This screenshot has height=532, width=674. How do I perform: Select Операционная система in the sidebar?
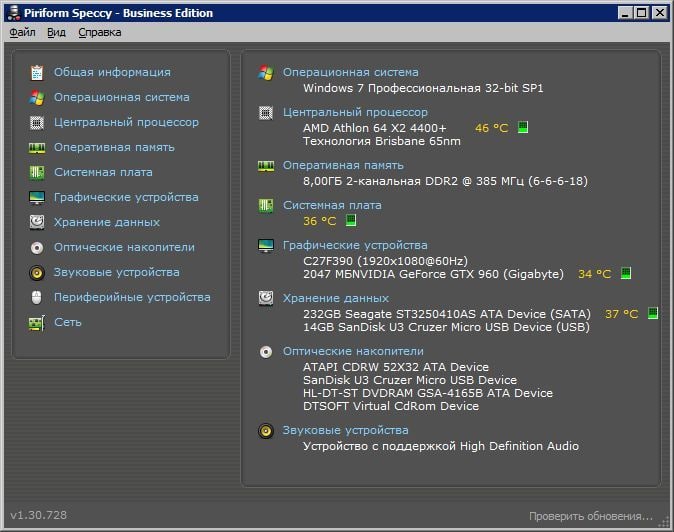click(x=122, y=97)
